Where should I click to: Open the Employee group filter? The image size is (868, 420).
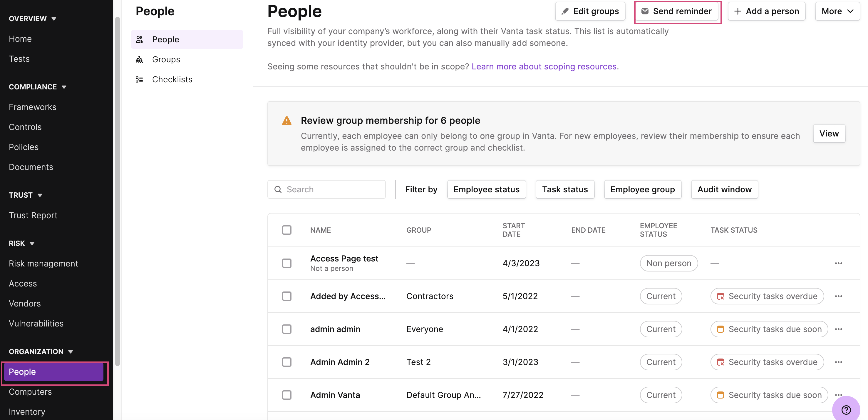pos(643,190)
